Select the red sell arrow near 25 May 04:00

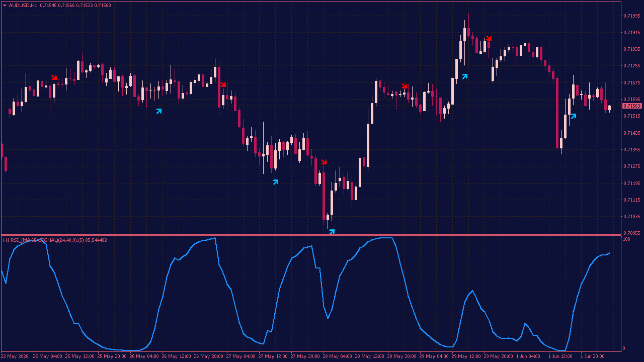(x=54, y=77)
